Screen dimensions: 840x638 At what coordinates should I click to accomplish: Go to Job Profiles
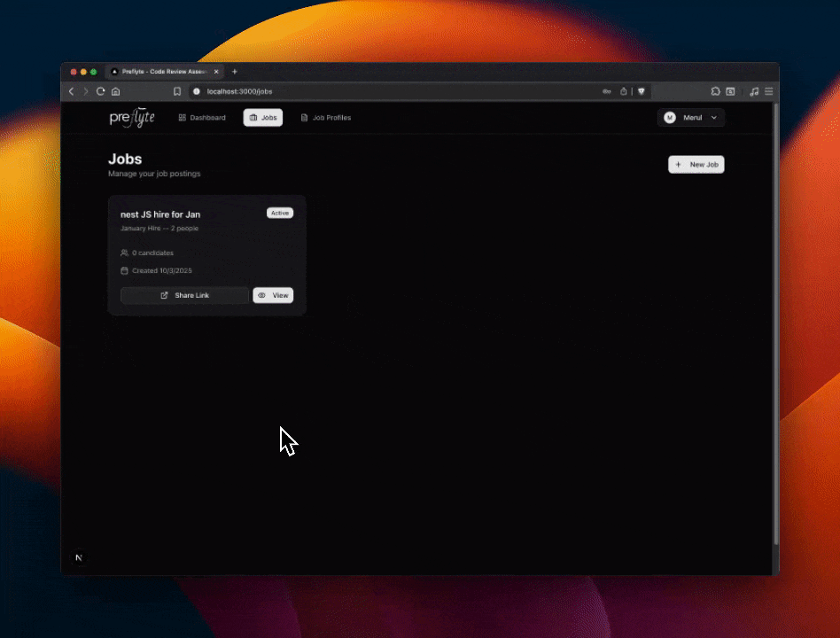(x=326, y=118)
